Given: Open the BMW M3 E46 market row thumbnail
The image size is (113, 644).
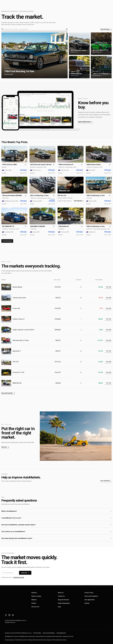Looking at the screenshot, I should click(x=6, y=383).
